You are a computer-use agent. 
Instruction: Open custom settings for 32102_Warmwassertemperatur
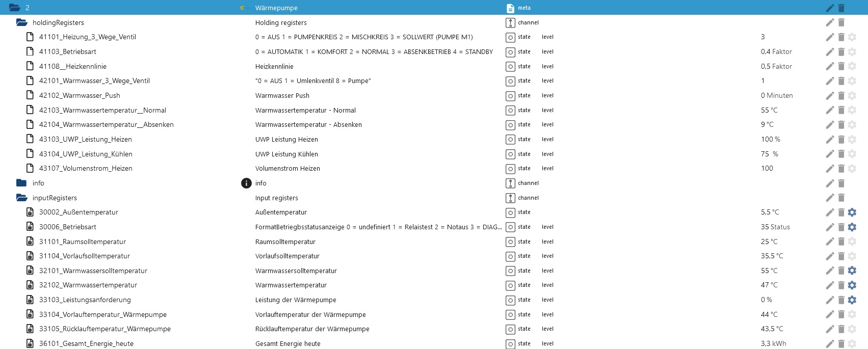click(x=852, y=285)
